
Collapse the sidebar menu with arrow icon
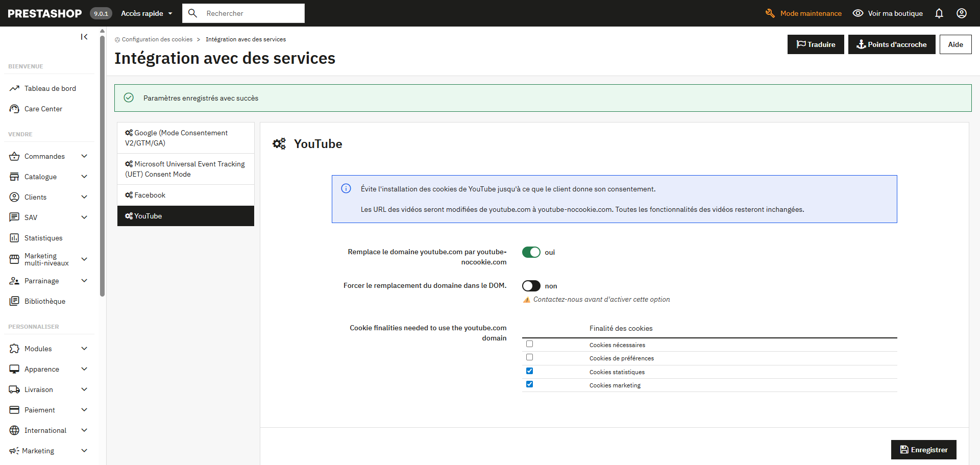tap(84, 37)
